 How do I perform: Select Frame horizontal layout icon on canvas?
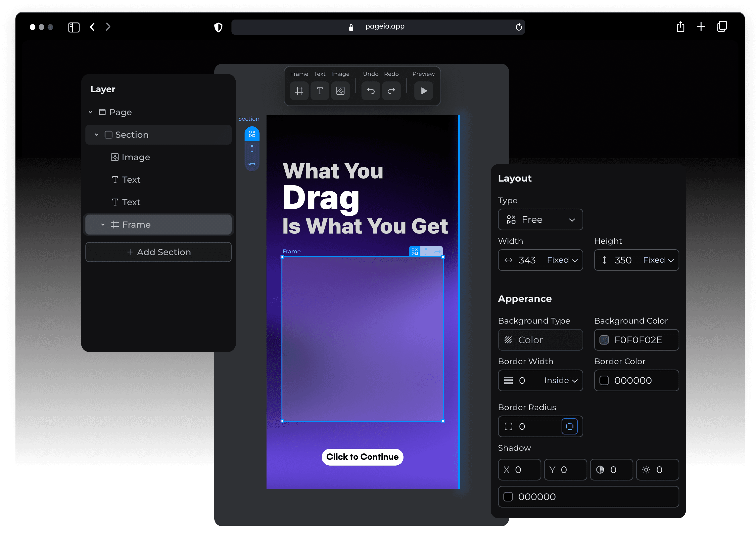pos(437,251)
